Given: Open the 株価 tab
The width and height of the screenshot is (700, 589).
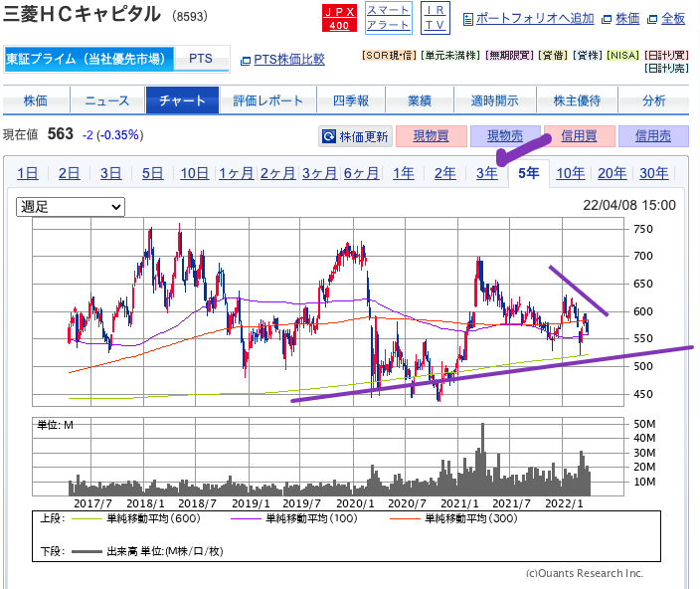Looking at the screenshot, I should (36, 100).
